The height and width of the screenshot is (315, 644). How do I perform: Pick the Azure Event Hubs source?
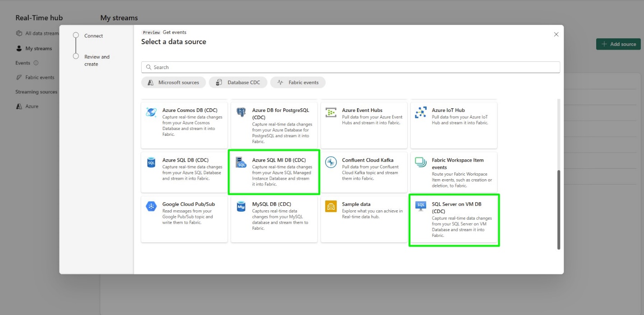[364, 125]
